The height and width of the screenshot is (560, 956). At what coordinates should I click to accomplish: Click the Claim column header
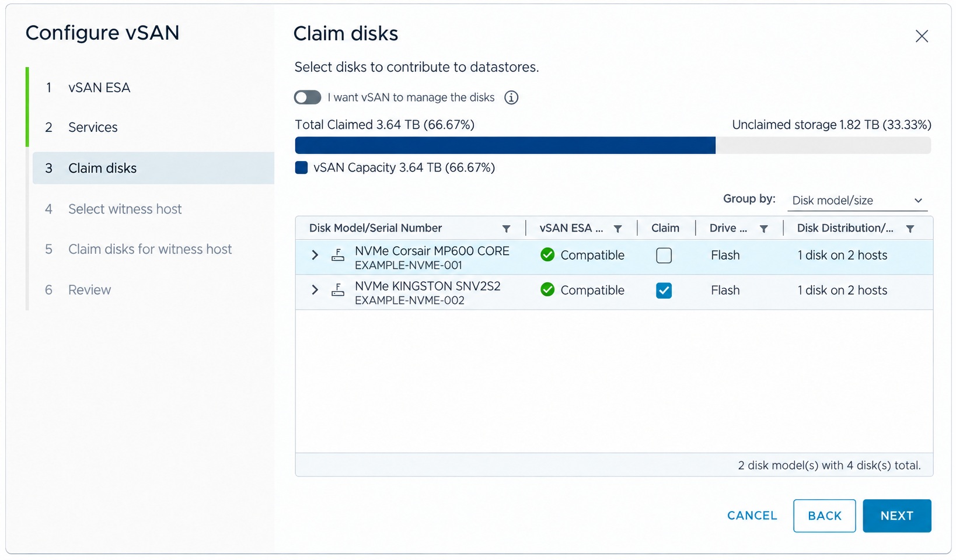(x=665, y=228)
